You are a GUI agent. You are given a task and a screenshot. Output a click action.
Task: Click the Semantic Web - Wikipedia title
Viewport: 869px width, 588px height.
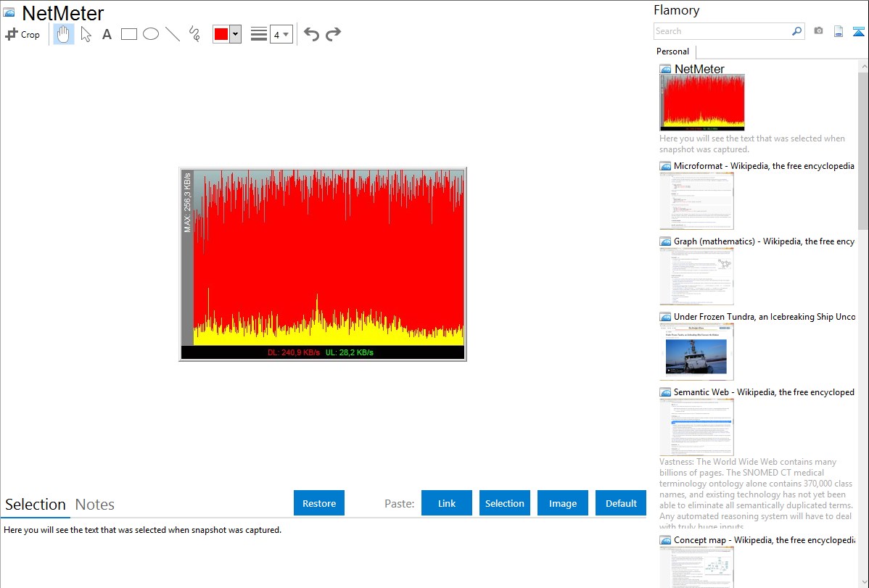[x=764, y=392]
